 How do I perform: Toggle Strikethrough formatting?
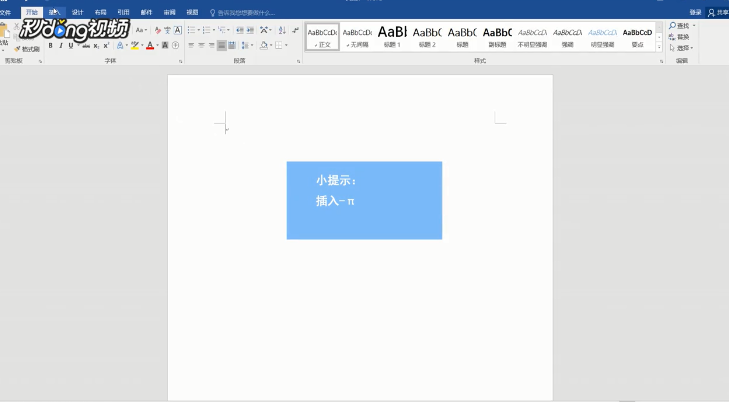click(x=86, y=46)
